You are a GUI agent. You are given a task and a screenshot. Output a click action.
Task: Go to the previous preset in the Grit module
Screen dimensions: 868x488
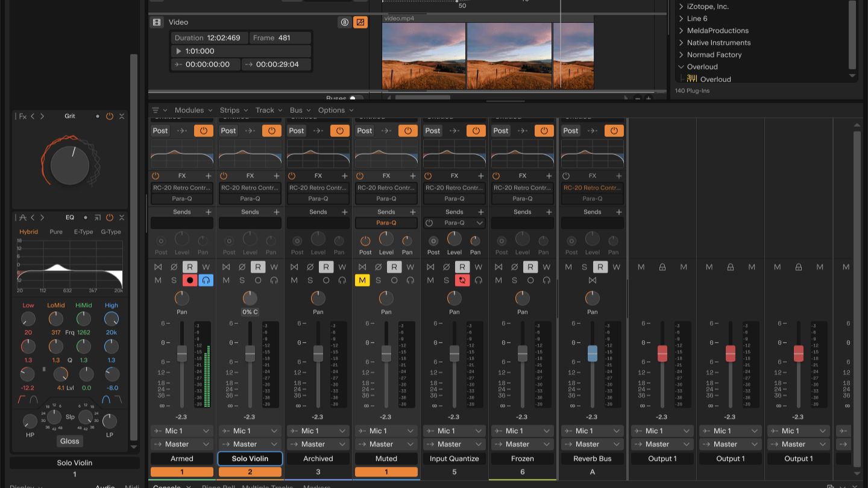click(x=33, y=116)
